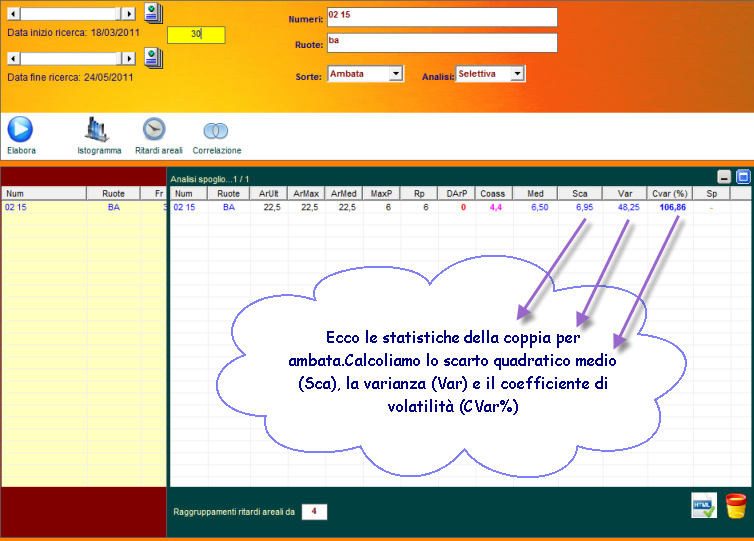754x541 pixels.
Task: Click Num header in Analisi spoglio table
Action: coord(188,193)
